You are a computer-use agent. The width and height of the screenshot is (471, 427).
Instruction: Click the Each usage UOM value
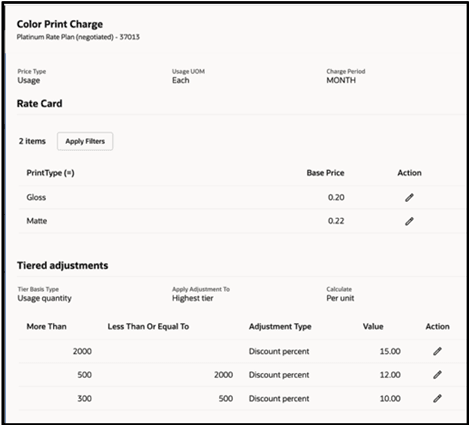181,80
